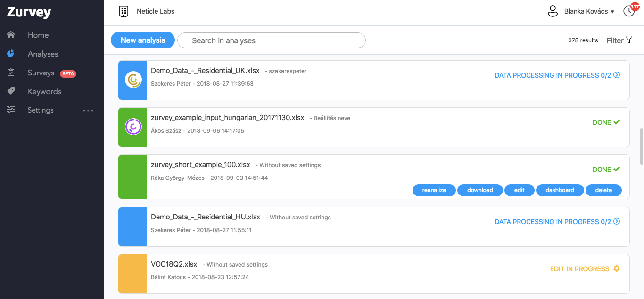Viewport: 644px width, 299px height.
Task: Click the DATA PROCESSING status for Residential_UK
Action: pos(553,75)
